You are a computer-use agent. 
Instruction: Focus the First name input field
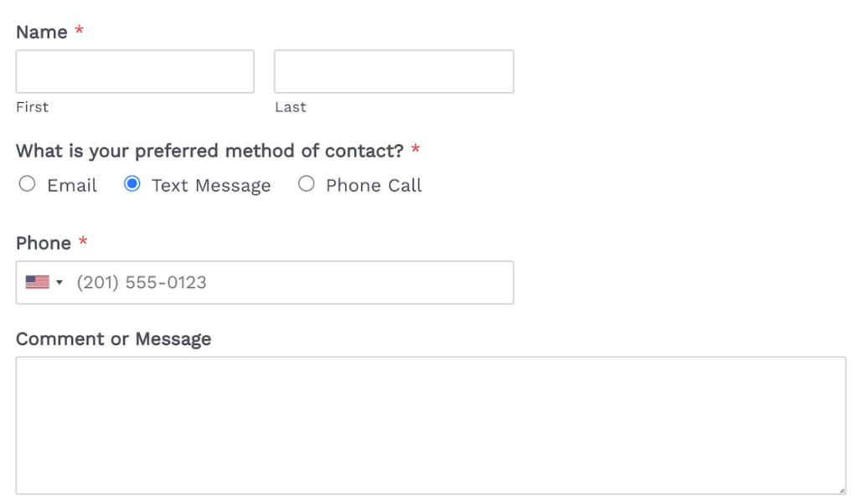[x=135, y=71]
